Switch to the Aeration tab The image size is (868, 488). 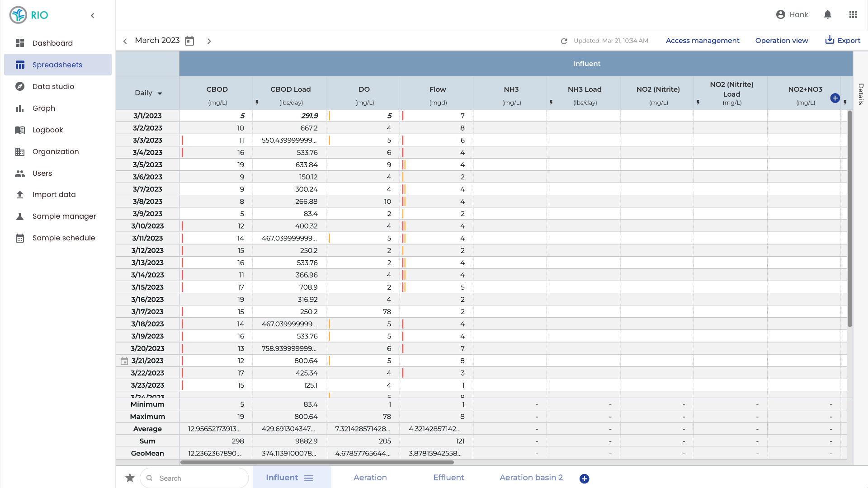pos(370,478)
